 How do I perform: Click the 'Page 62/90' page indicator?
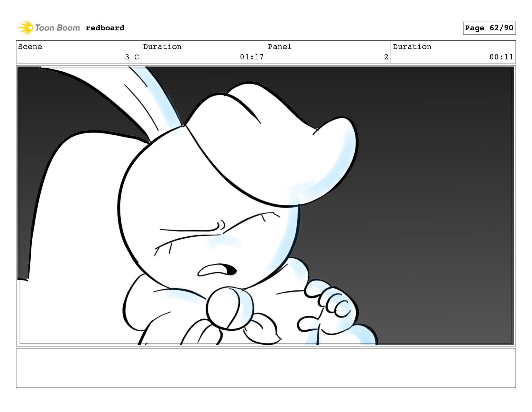(x=489, y=28)
